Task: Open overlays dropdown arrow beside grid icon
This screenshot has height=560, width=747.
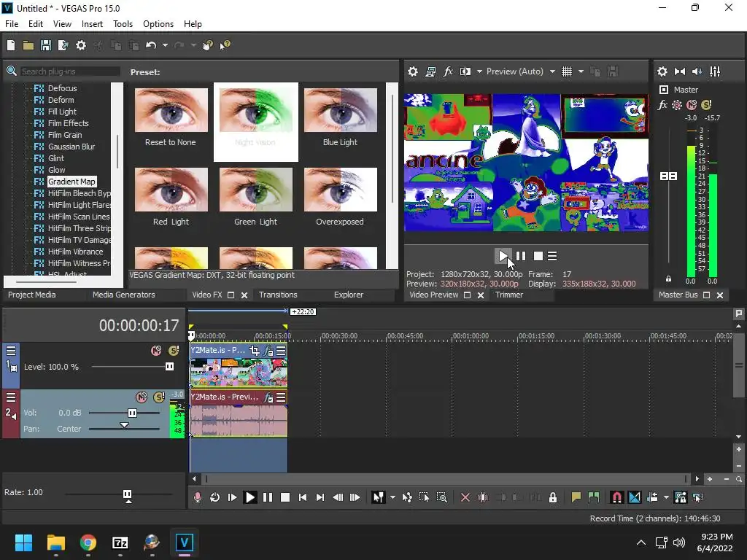Action: 581,71
